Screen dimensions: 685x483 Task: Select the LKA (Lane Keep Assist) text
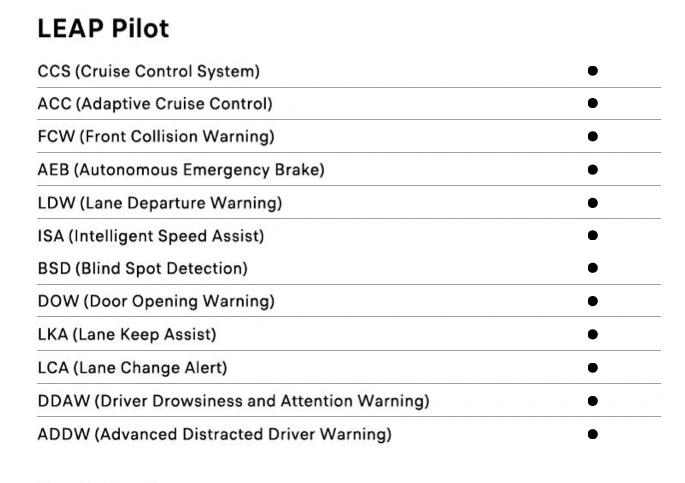[127, 335]
